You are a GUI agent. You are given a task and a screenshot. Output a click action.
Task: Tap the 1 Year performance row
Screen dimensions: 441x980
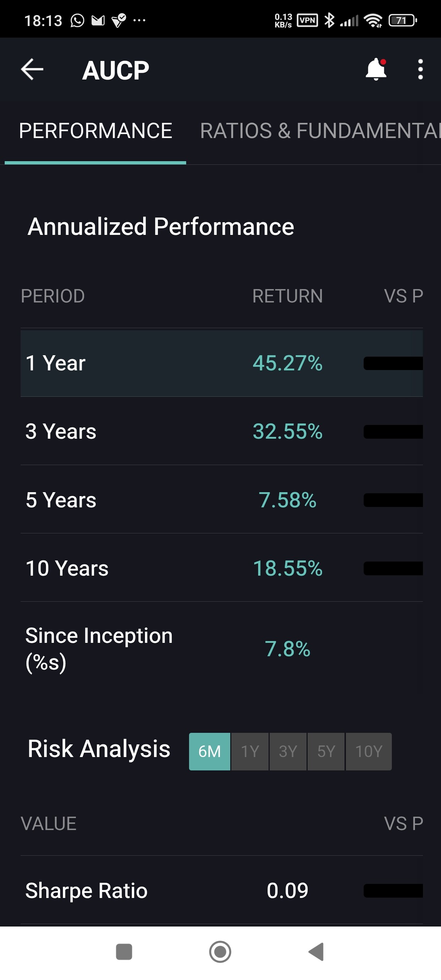pos(222,363)
